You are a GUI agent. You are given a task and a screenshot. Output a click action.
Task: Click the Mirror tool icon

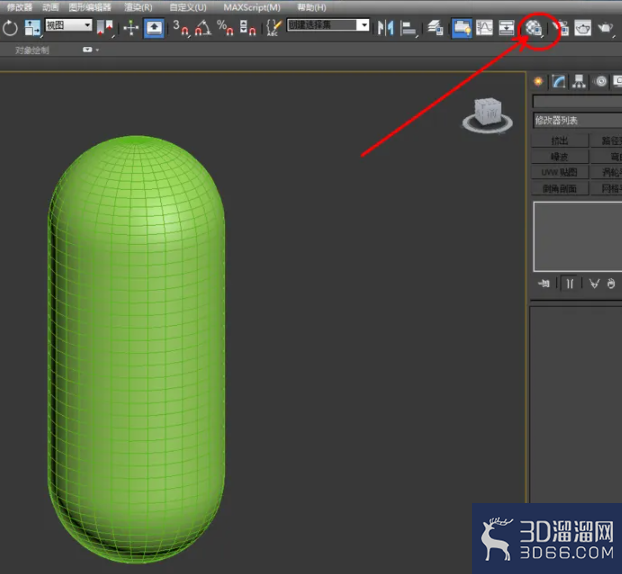click(385, 28)
